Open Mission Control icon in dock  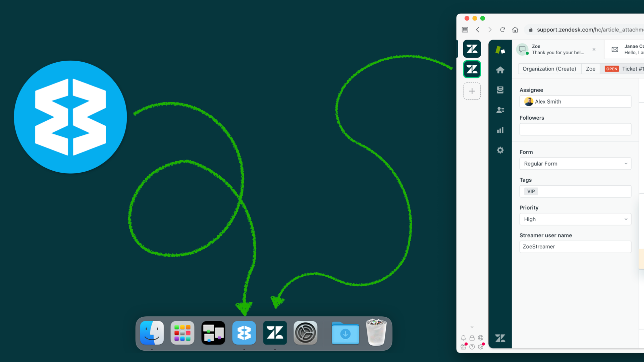[213, 333]
